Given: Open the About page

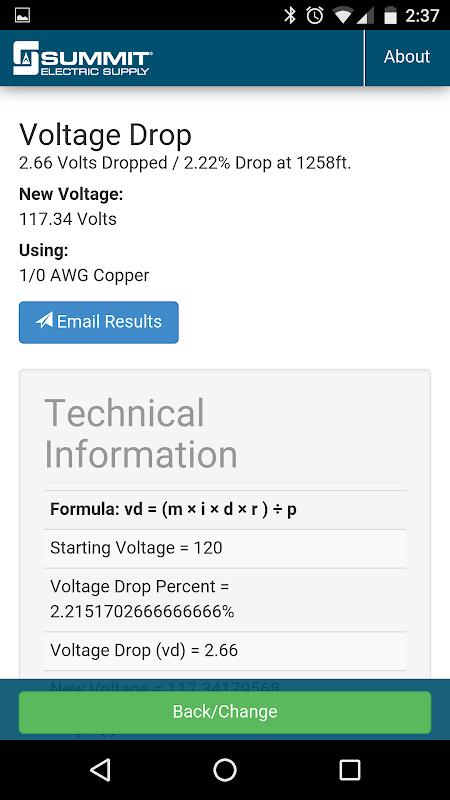Looking at the screenshot, I should (x=407, y=57).
